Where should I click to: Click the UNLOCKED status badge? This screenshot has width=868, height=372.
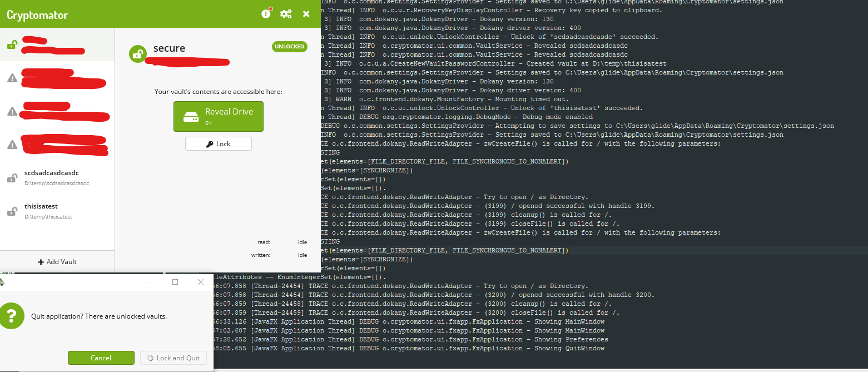(x=289, y=47)
